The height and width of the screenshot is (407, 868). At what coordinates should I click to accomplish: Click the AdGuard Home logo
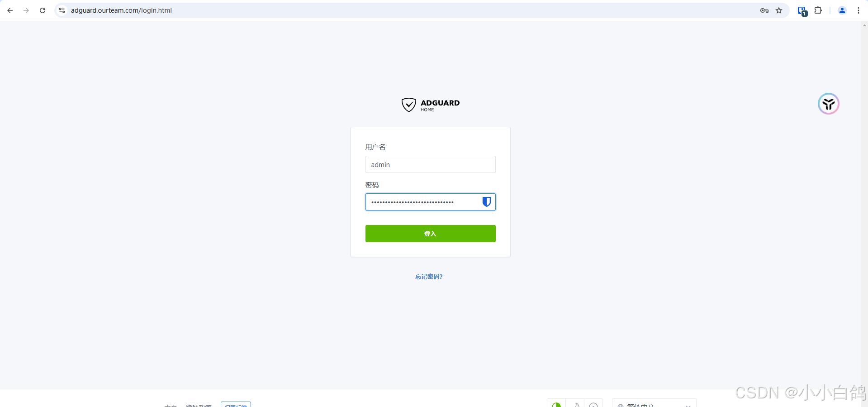[x=431, y=105]
